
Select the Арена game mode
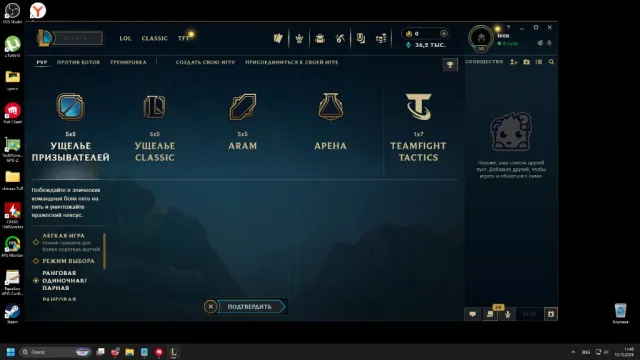click(x=330, y=122)
